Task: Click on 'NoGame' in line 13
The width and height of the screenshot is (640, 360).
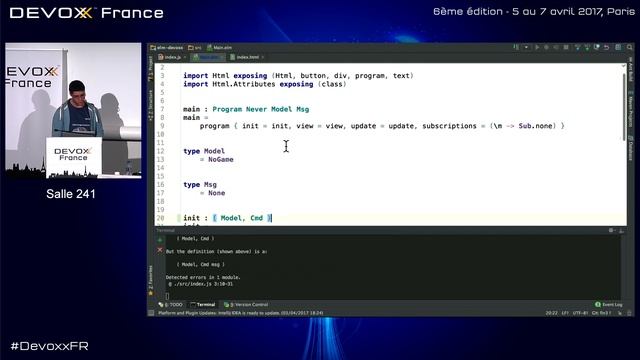Action: [221, 160]
